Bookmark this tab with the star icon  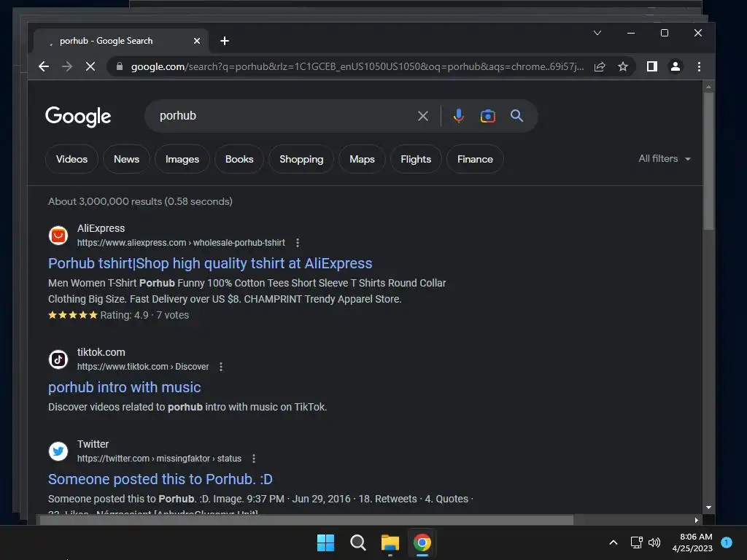click(x=623, y=66)
